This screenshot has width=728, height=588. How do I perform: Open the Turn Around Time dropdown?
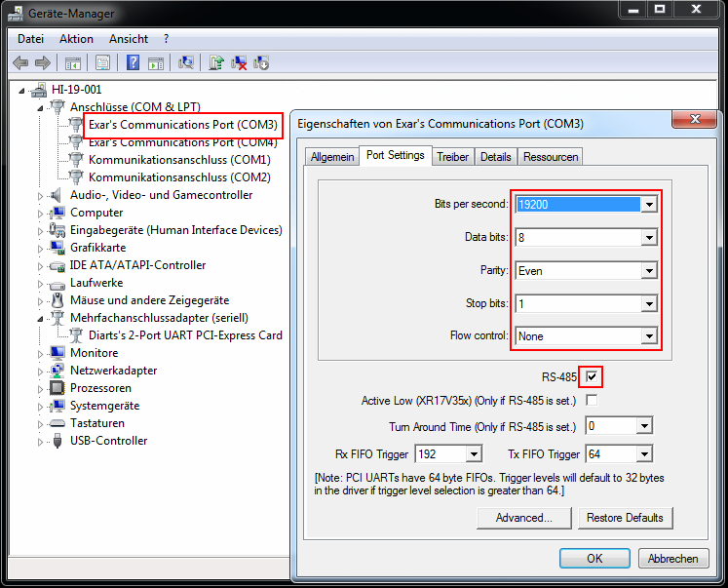click(x=644, y=426)
